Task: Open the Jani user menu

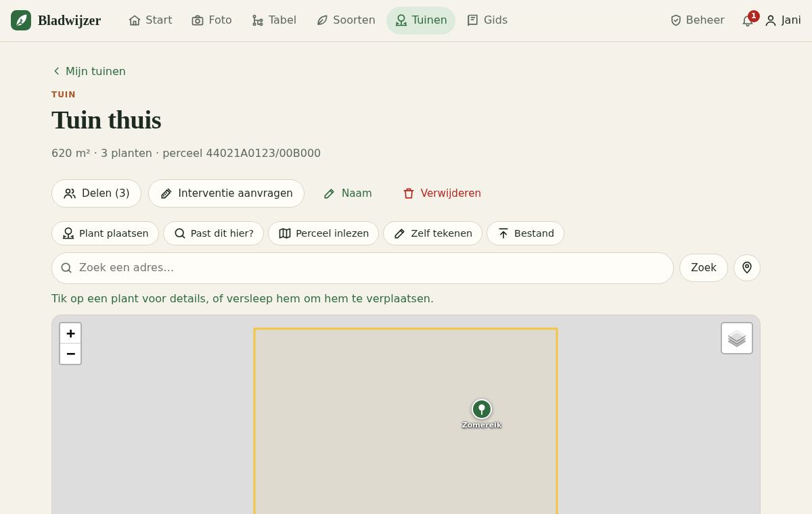Action: (x=783, y=20)
